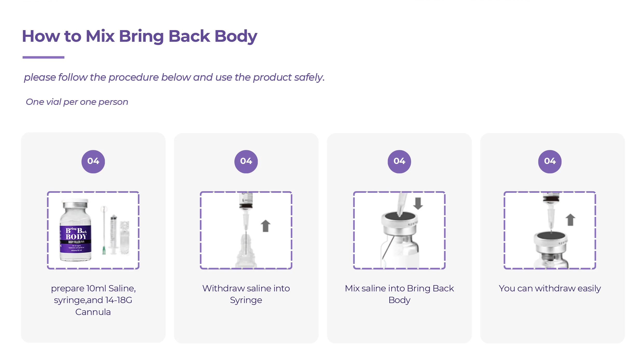Click the 04 badge above the saline preparation step
The height and width of the screenshot is (357, 644).
click(x=93, y=161)
